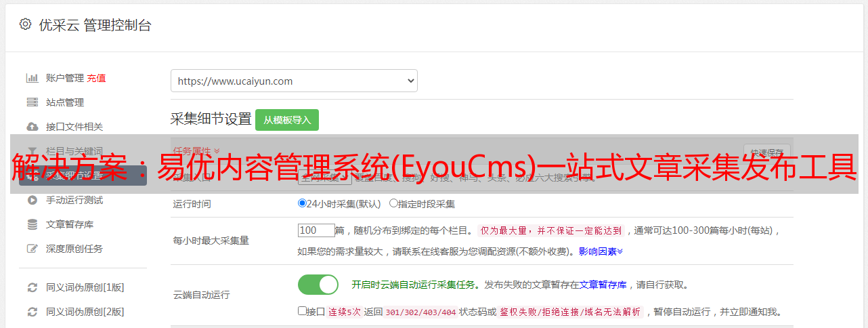Viewport: 868px width, 328px height.
Task: Click the 同义词伪原创[1版] refresh icon
Action: 32,287
